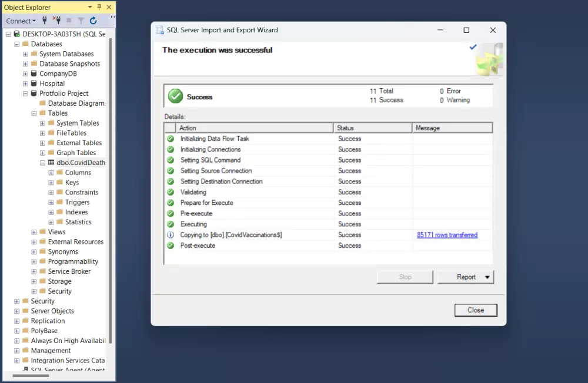Select Synonyms in the tree

tap(63, 252)
